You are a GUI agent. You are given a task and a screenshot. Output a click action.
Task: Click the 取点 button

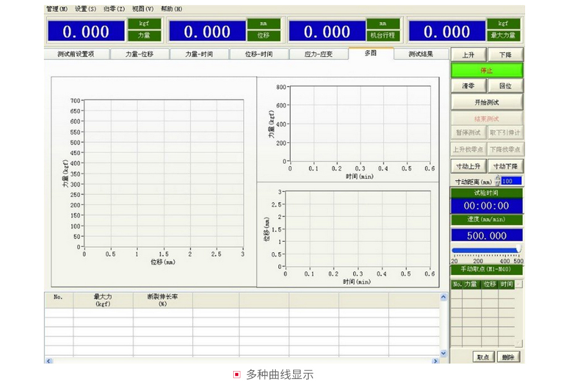(483, 357)
